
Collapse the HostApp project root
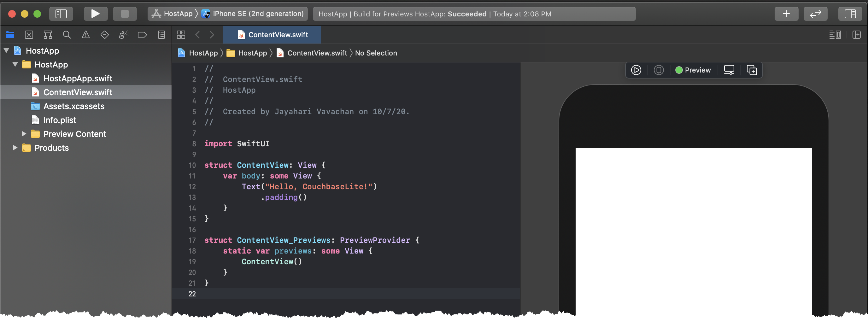[x=6, y=50]
